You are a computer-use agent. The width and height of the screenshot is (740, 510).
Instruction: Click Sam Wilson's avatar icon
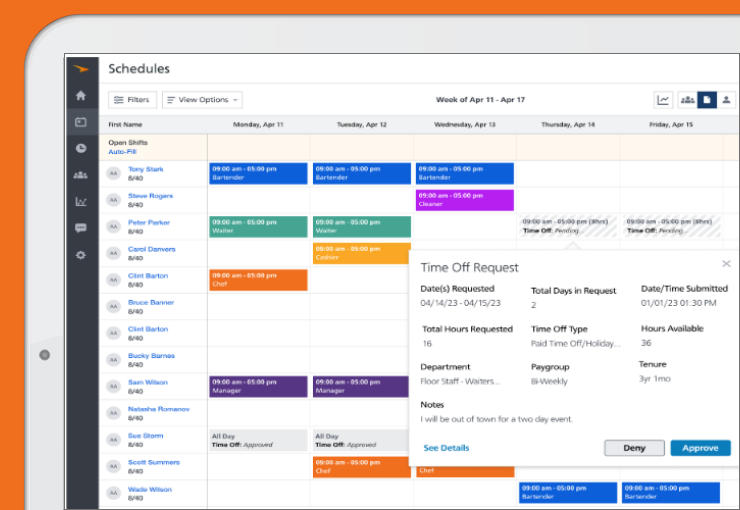113,387
